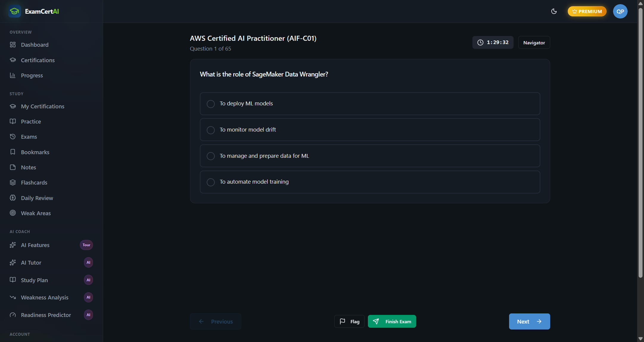The width and height of the screenshot is (644, 342).
Task: Click the ExamCertAI graduation cap logo
Action: 14,11
